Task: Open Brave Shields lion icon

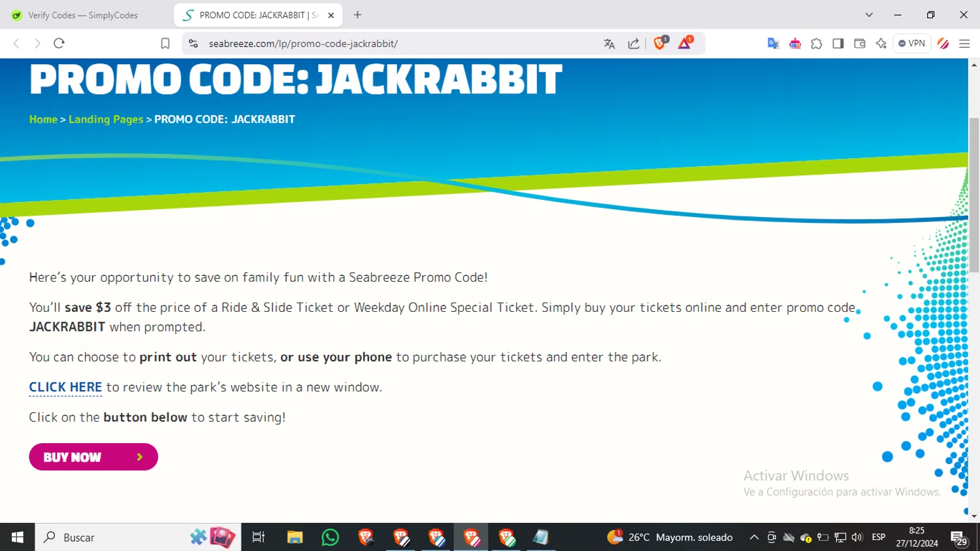Action: [660, 43]
